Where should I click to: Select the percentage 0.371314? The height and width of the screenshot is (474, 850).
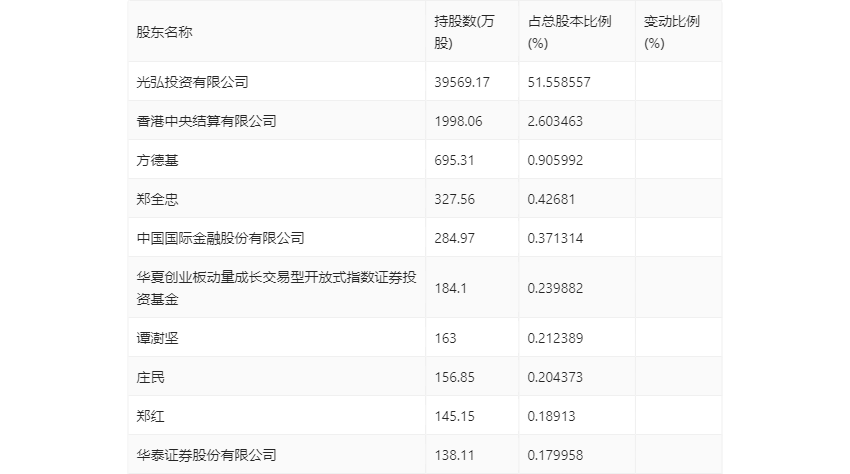click(555, 238)
